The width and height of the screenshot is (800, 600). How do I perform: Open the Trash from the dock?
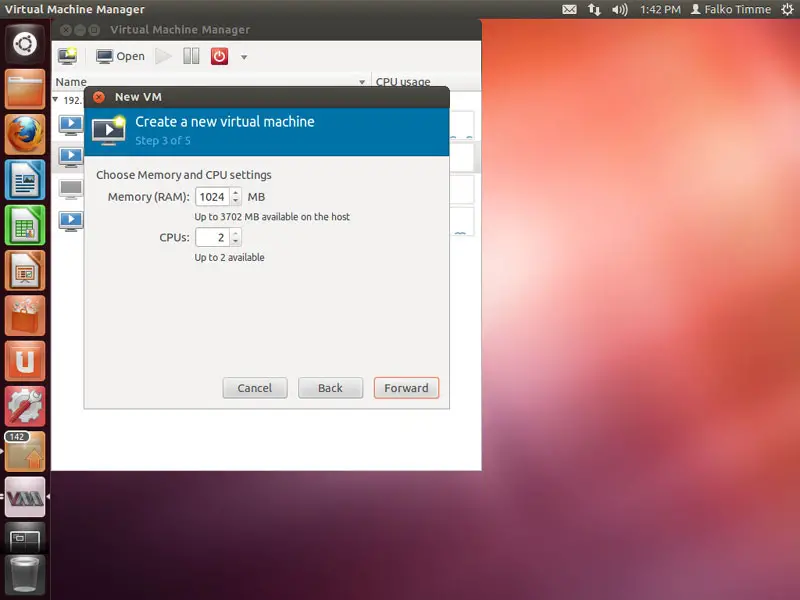coord(24,576)
